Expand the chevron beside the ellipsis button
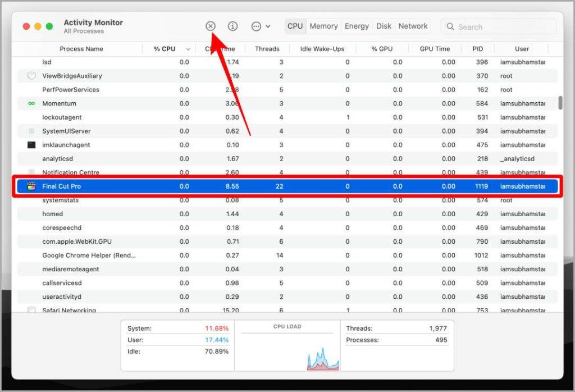This screenshot has width=575, height=392. [268, 26]
